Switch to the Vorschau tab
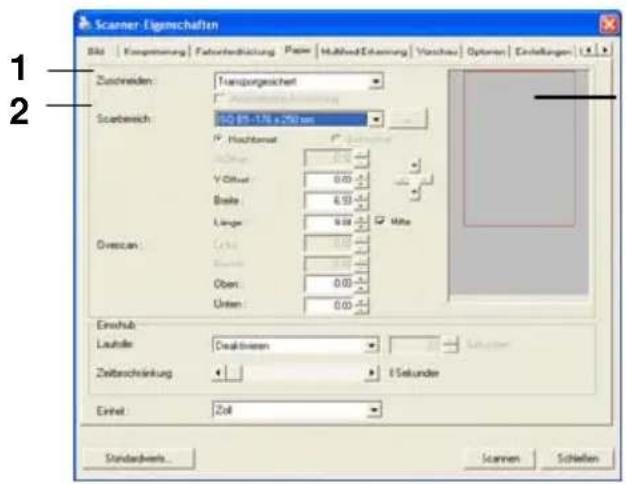The height and width of the screenshot is (484, 626). pos(437,52)
